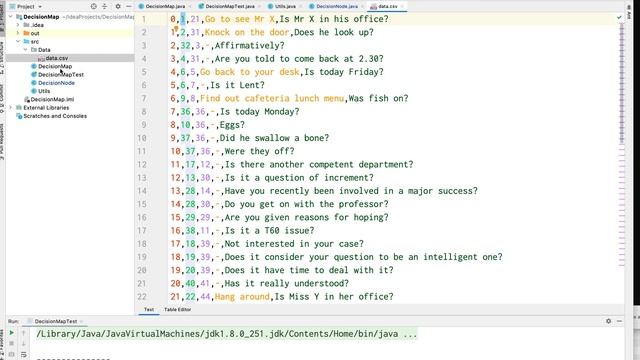Open DecisionNode class in the tree
Image resolution: width=640 pixels, height=360 pixels.
point(56,82)
